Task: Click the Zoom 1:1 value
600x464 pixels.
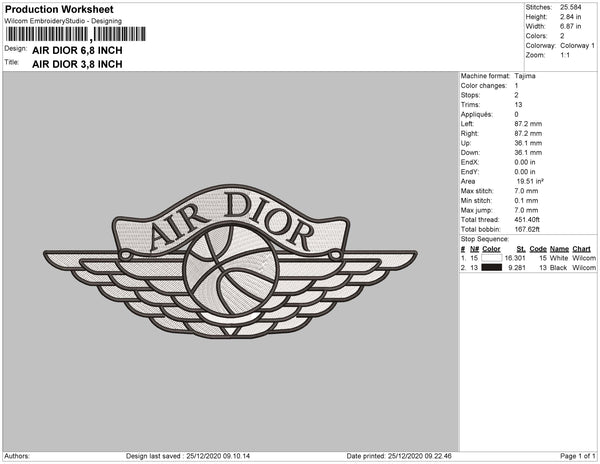Action: tap(565, 55)
